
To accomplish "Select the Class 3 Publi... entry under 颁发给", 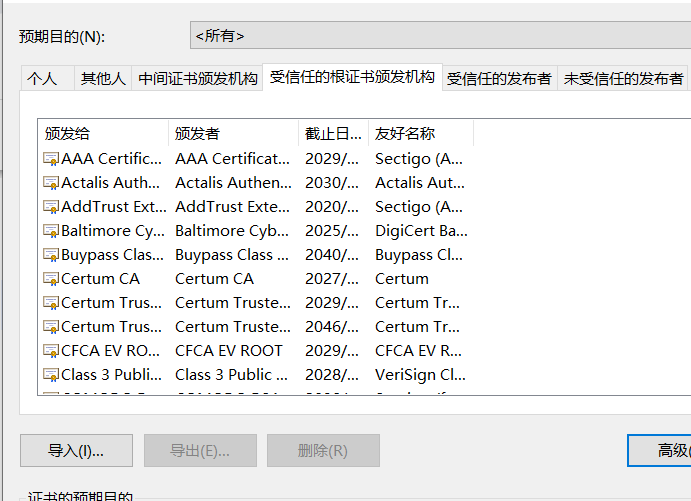I will tap(111, 375).
